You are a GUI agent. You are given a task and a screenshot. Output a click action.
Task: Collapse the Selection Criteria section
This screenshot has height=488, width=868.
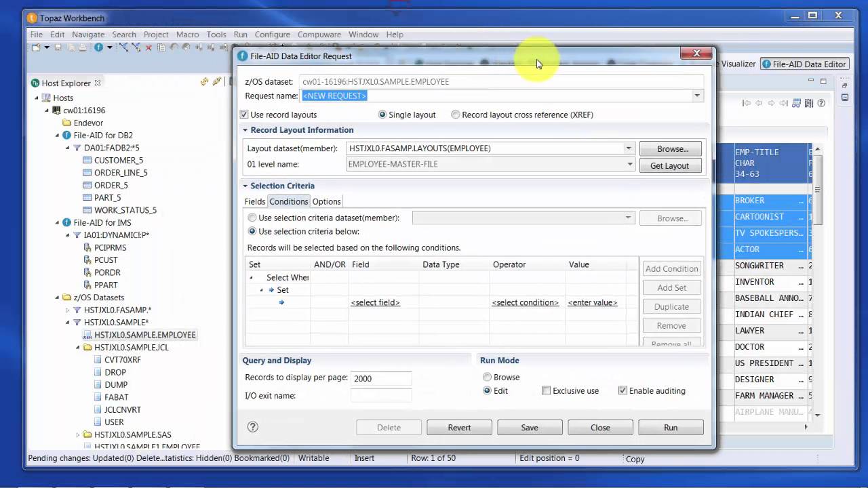coord(245,186)
